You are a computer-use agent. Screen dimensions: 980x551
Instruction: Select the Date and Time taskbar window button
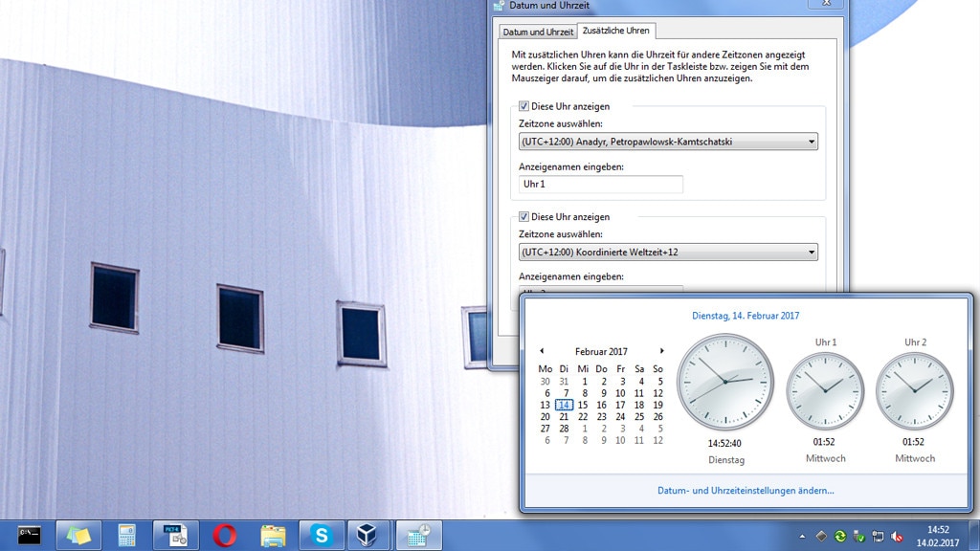point(419,536)
